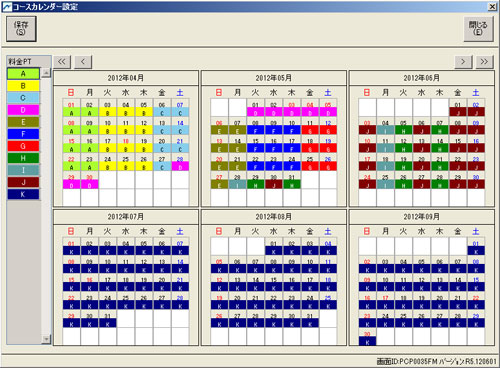Choose the magenta D fee pattern
This screenshot has height=368, width=500.
23,110
